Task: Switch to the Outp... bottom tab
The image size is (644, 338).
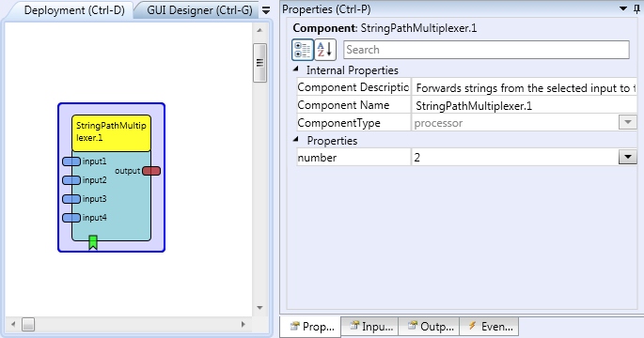Action: [x=430, y=327]
